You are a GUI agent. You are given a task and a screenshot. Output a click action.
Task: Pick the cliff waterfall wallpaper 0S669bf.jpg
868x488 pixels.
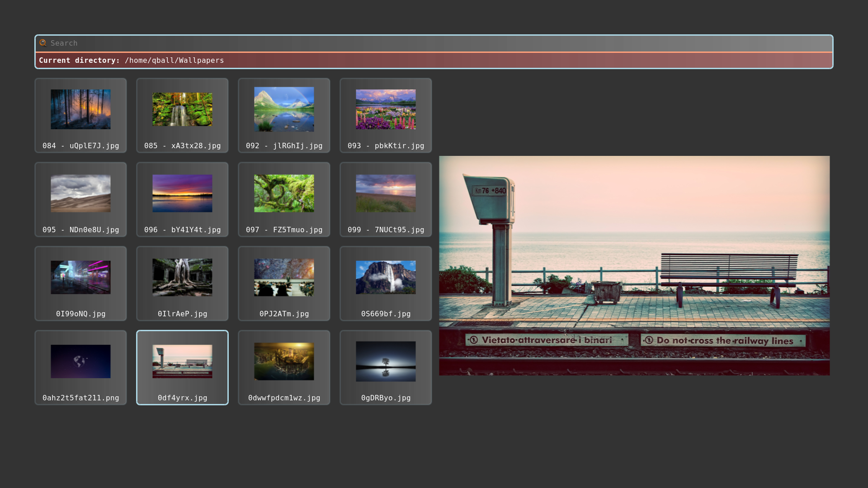click(x=386, y=284)
